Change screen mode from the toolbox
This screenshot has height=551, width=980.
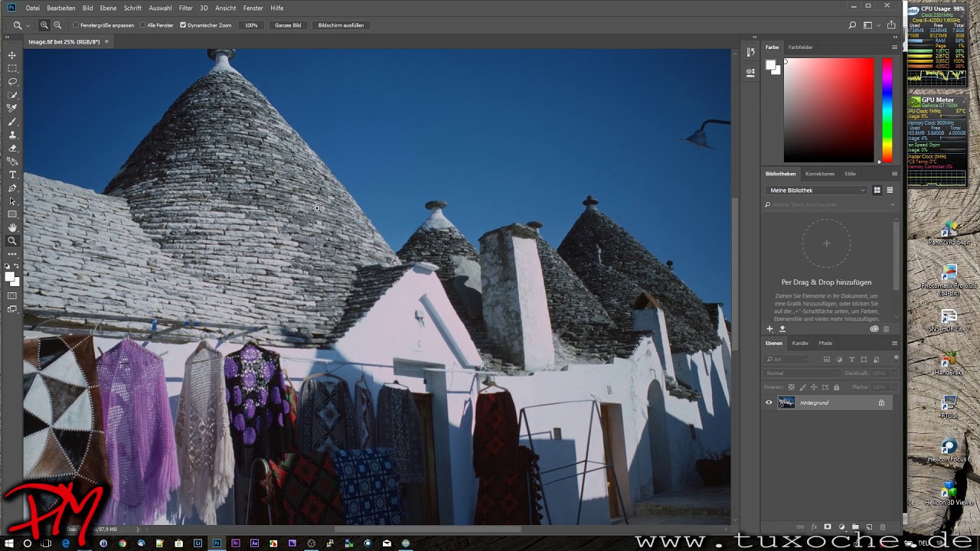(x=12, y=309)
